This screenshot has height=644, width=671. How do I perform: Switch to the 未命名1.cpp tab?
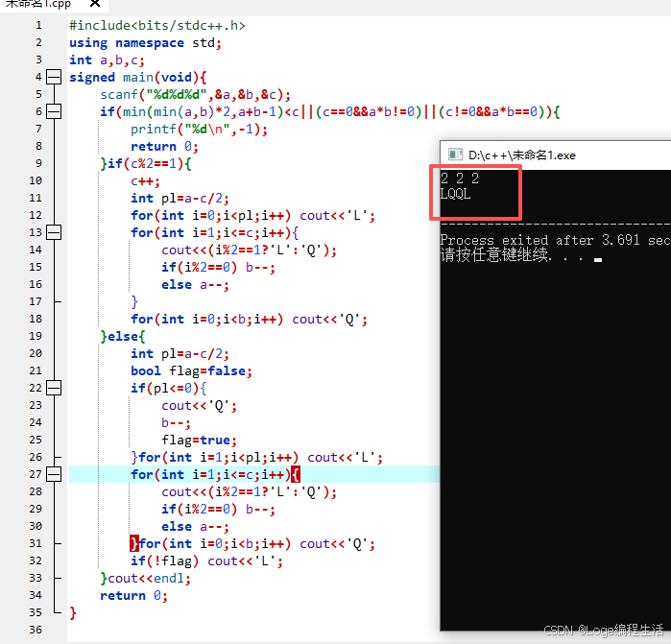[37, 4]
